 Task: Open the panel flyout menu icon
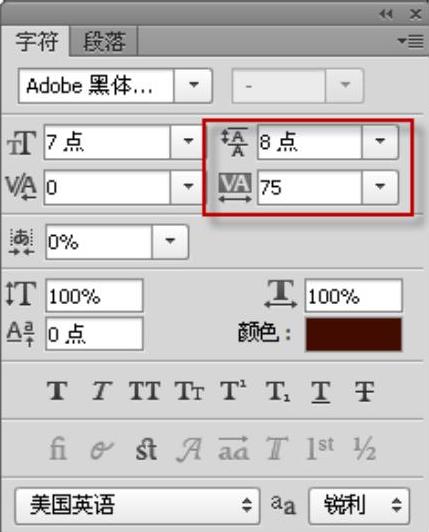(x=411, y=41)
